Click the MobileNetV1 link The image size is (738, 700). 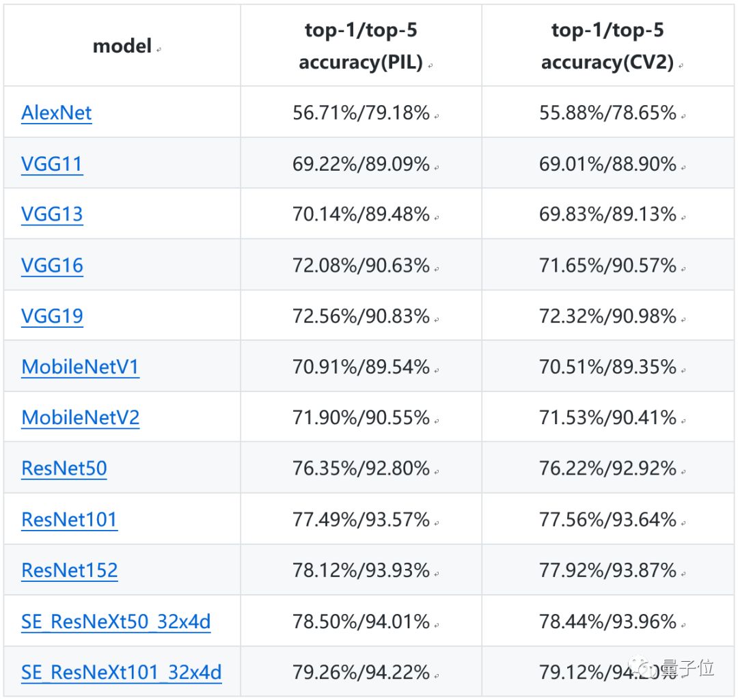click(x=80, y=367)
